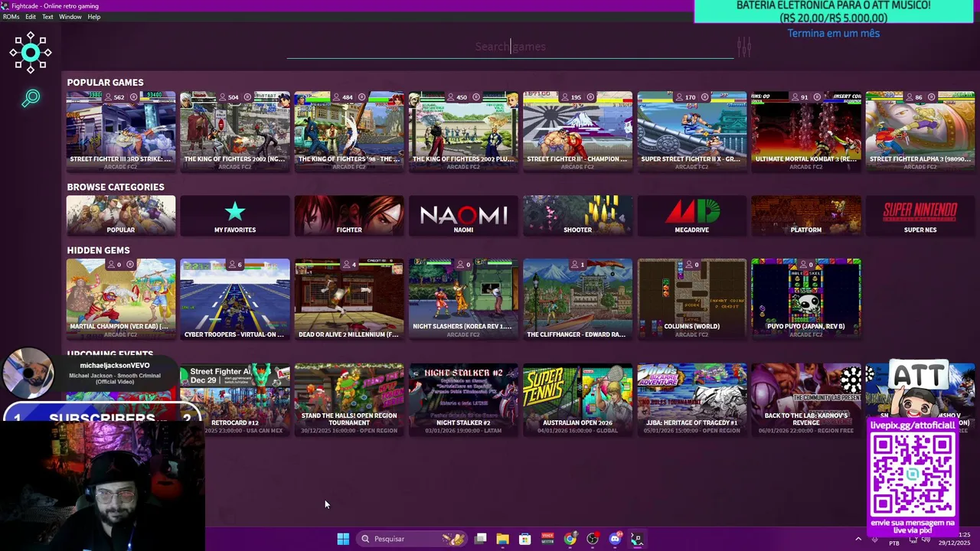Screen dimensions: 980x551
Task: Open The Cliffhanger Edward Randy game
Action: pos(577,298)
